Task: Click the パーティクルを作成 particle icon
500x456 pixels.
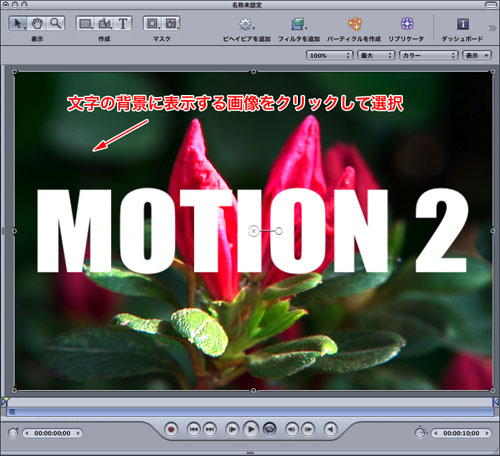Action: pyautogui.click(x=355, y=24)
